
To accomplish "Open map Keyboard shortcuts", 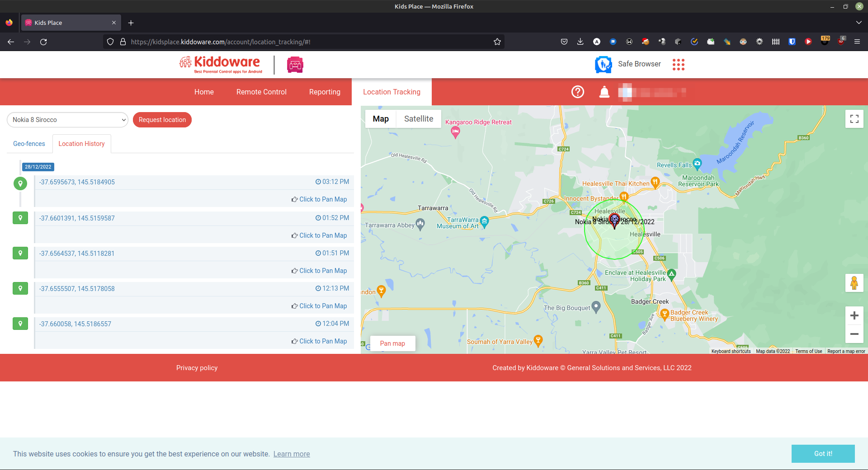I will [731, 351].
